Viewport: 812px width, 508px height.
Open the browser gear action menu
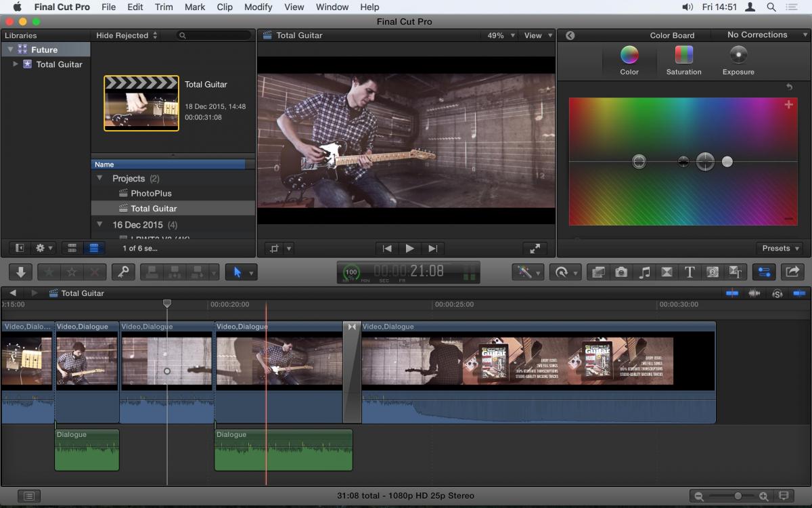pyautogui.click(x=44, y=249)
